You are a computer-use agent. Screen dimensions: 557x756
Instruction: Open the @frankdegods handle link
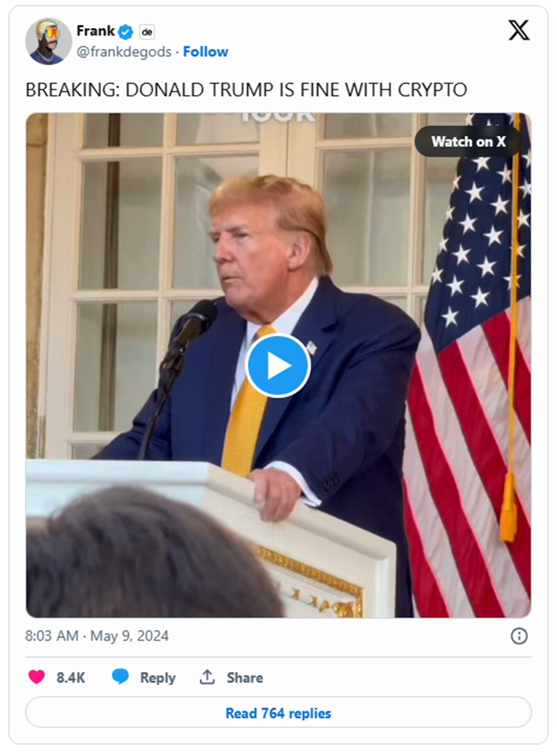pyautogui.click(x=124, y=52)
